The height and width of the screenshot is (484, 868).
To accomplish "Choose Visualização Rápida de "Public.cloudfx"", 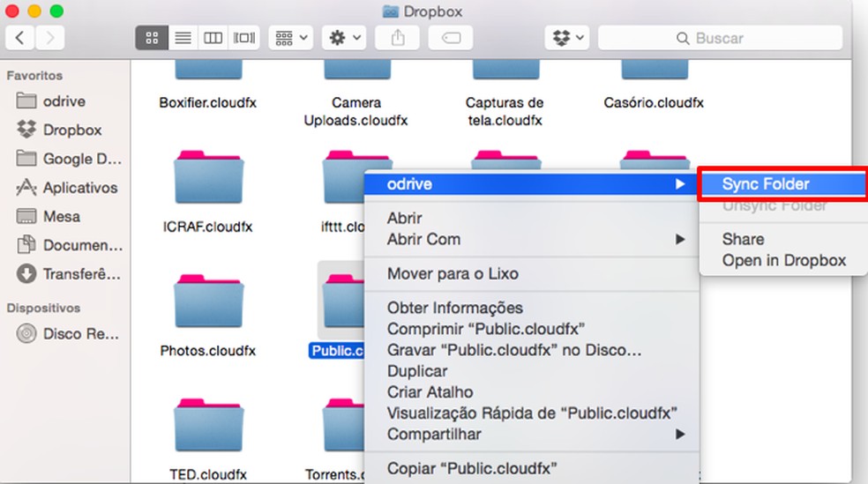I will tap(531, 413).
